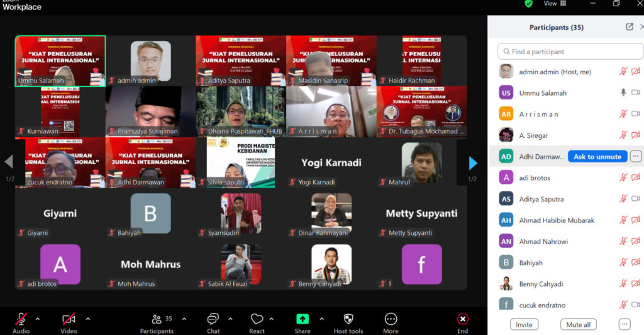This screenshot has width=644, height=335.
Task: Open participants panel more options button
Action: [x=625, y=324]
